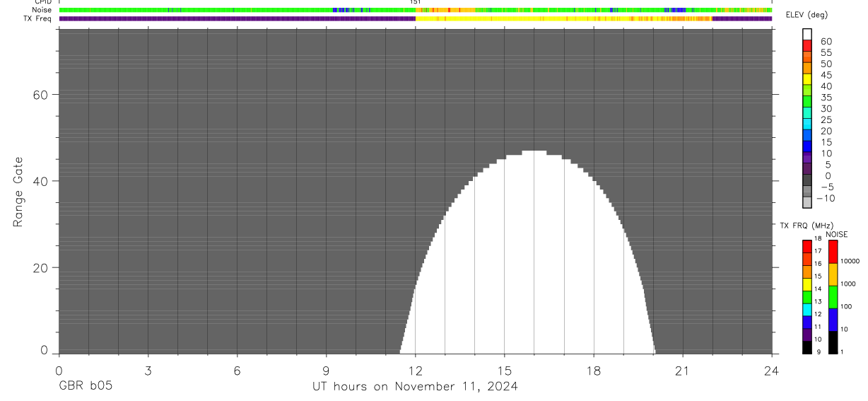Viewport: 868px width, 401px height.
Task: Select the x-axis tick label '18'
Action: click(x=594, y=371)
